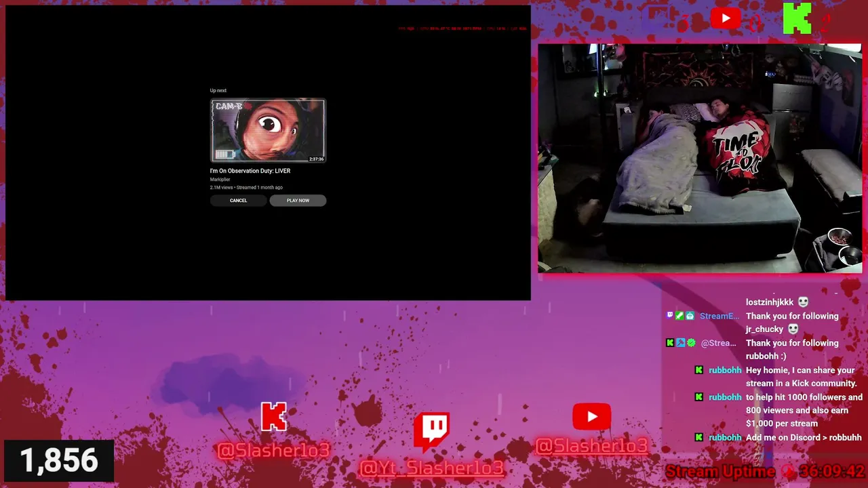Click the green sword moderator badge beside StreamE...
The height and width of the screenshot is (488, 868).
pyautogui.click(x=679, y=316)
